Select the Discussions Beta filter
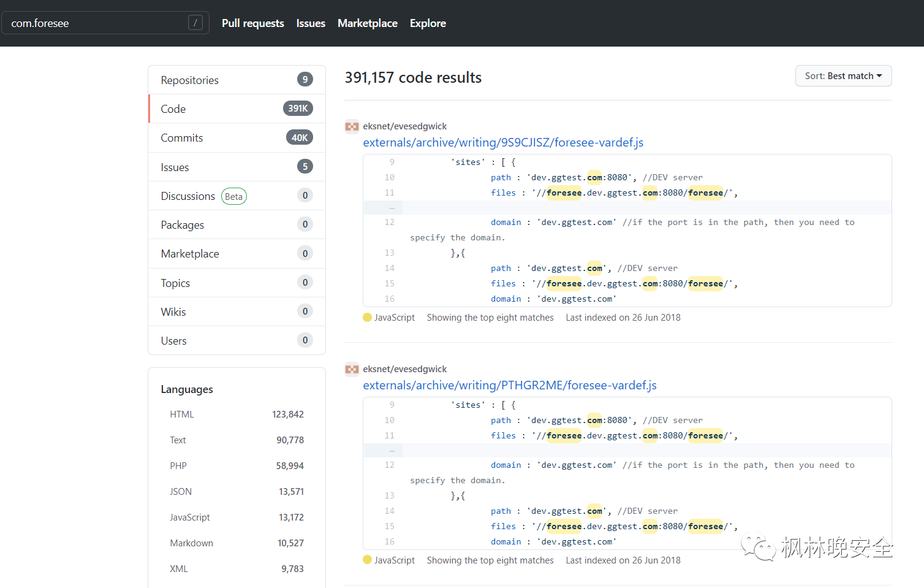 coord(237,196)
